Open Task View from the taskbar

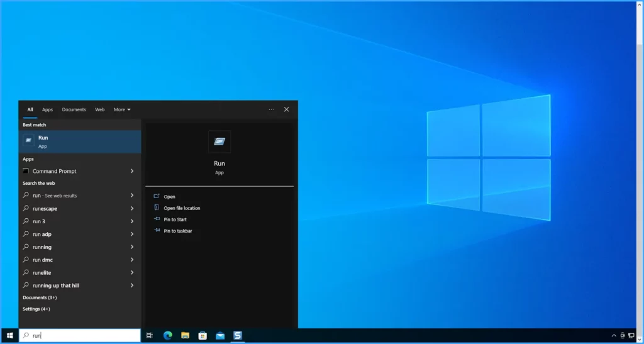pos(150,336)
